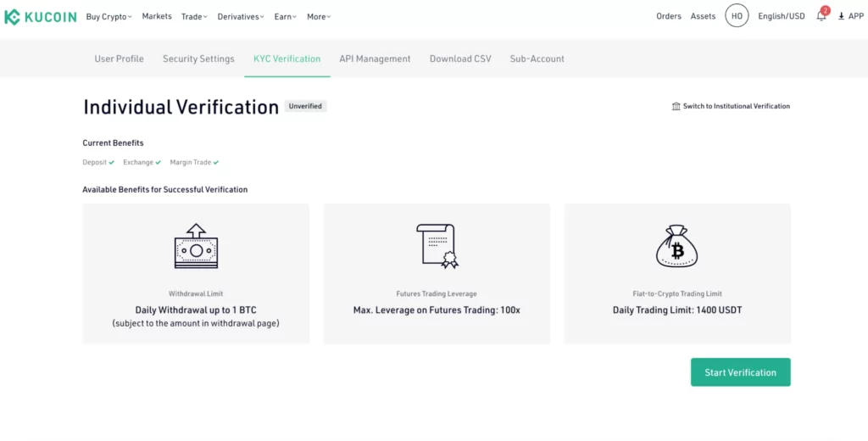868x441 pixels.
Task: Click the green check next to Exchange
Action: coord(159,162)
